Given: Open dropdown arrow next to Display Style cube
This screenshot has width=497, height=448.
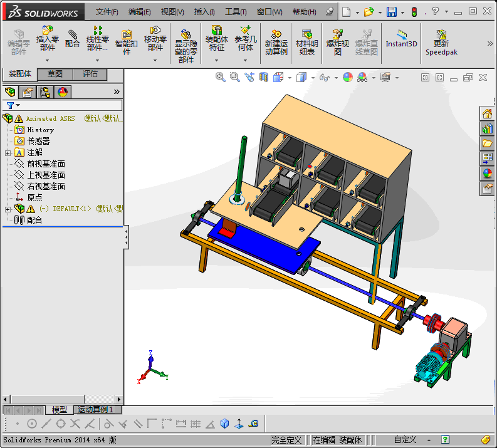Looking at the screenshot, I should point(313,78).
